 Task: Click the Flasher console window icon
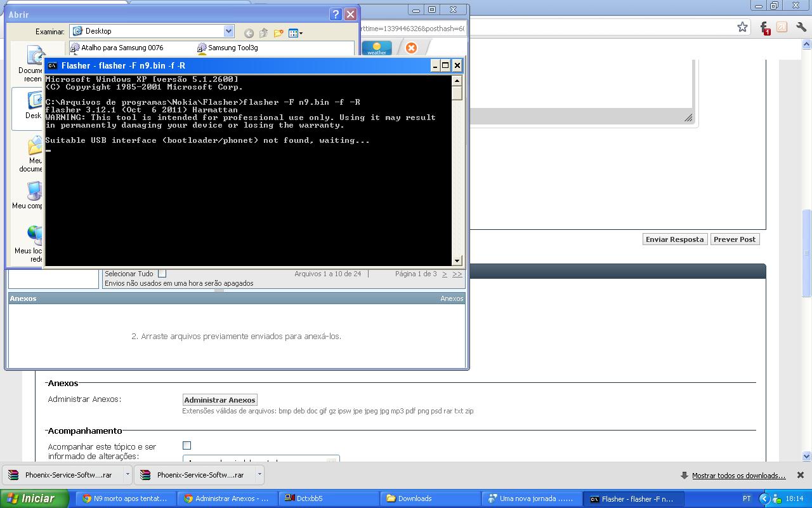coord(52,65)
